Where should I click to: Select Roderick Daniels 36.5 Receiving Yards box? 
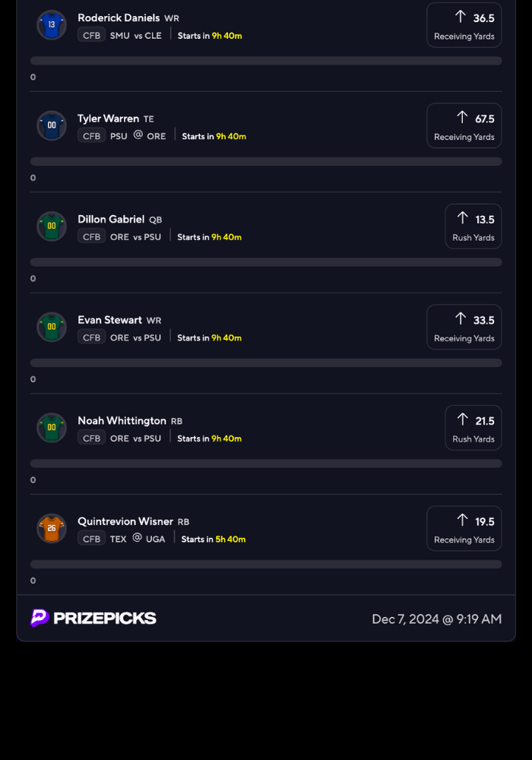point(464,25)
